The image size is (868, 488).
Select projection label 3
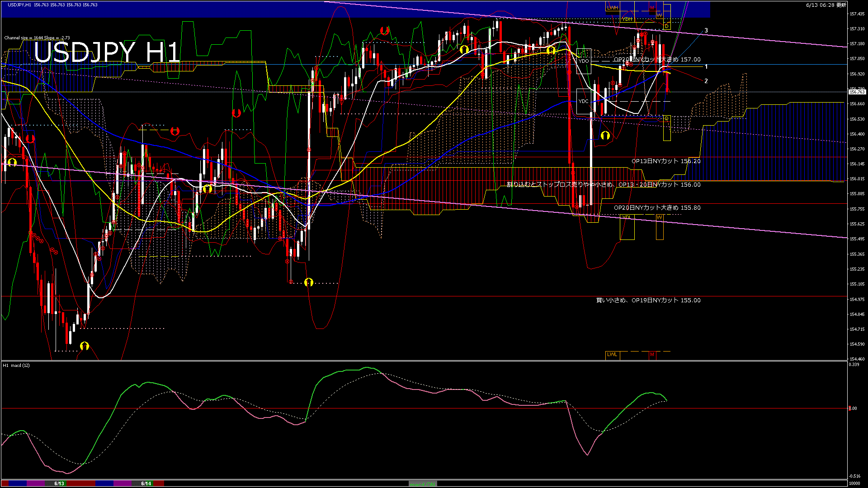point(706,30)
